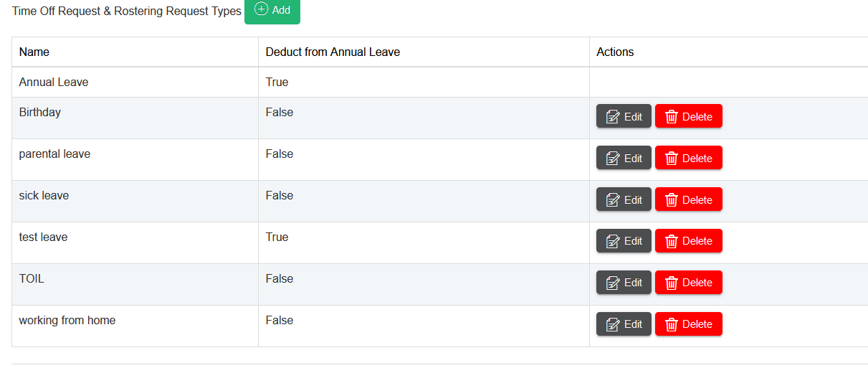868x368 pixels.
Task: Click the trash icon for Birthday row
Action: 672,117
